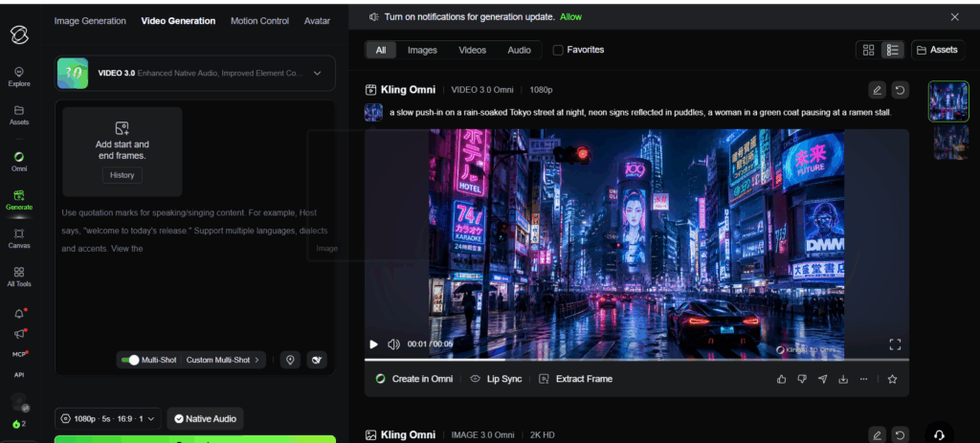Click the edit pencil on IMAGE 3.0 Omni row
The height and width of the screenshot is (443, 980).
tap(877, 435)
